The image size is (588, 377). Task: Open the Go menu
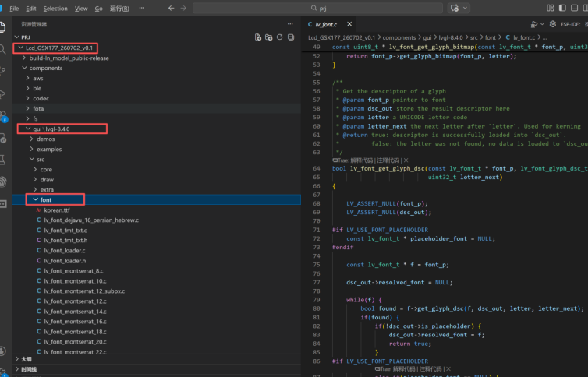pyautogui.click(x=98, y=9)
